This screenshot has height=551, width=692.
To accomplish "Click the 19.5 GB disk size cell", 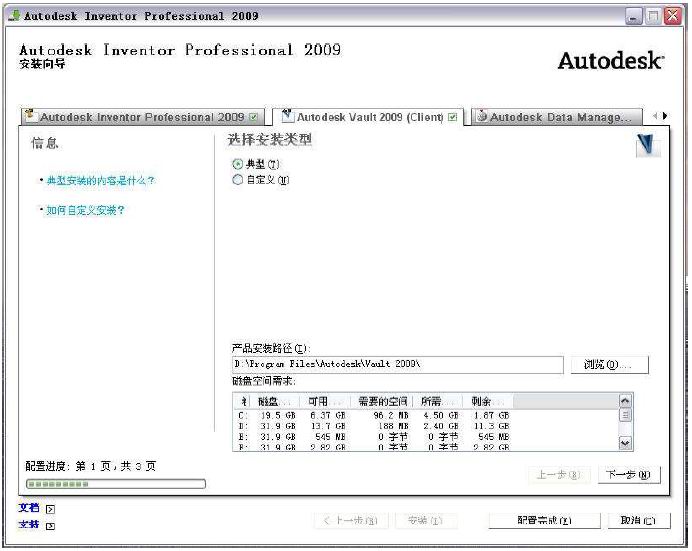I will click(278, 415).
